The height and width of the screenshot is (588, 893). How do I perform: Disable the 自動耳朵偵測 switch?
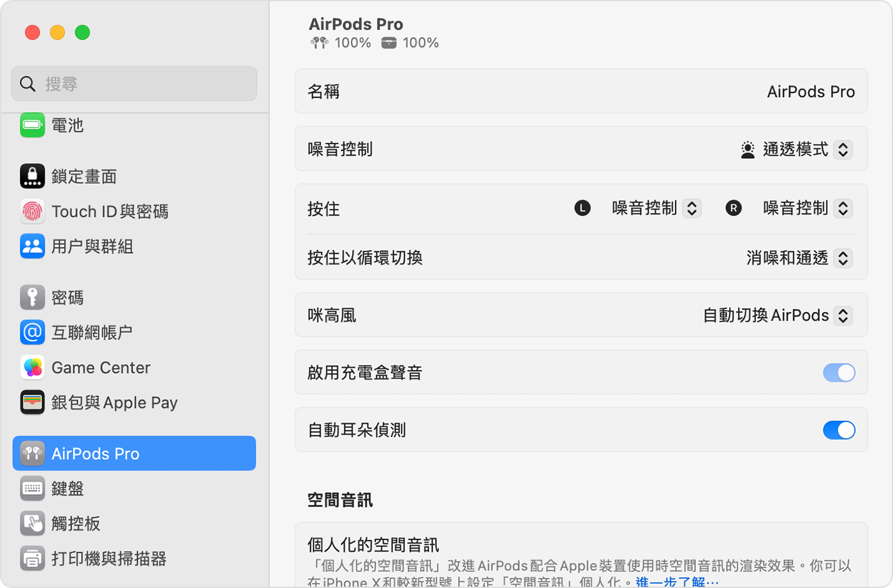(839, 430)
